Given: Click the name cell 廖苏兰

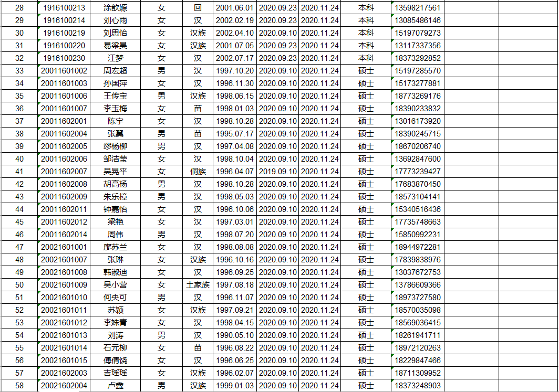Looking at the screenshot, I should point(115,247).
